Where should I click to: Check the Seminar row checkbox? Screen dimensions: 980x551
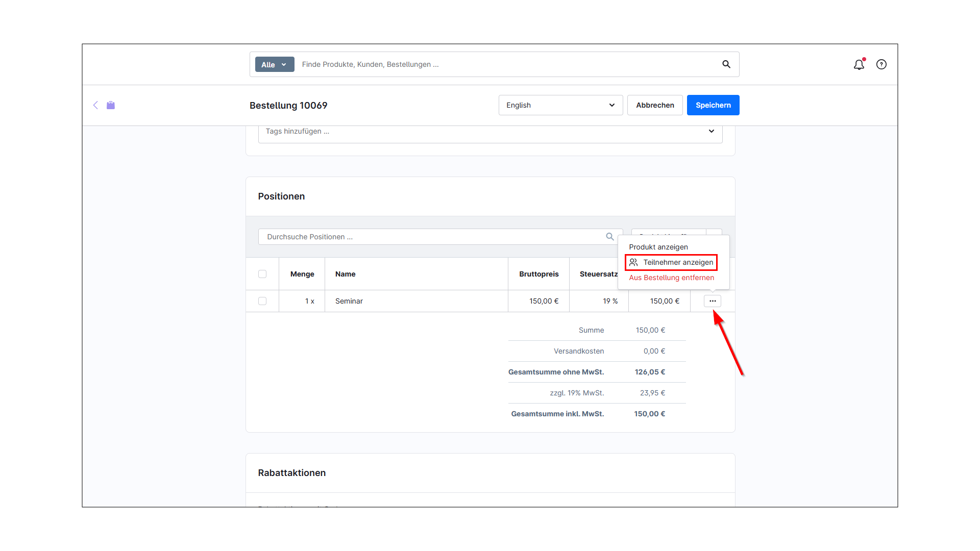[x=262, y=301]
